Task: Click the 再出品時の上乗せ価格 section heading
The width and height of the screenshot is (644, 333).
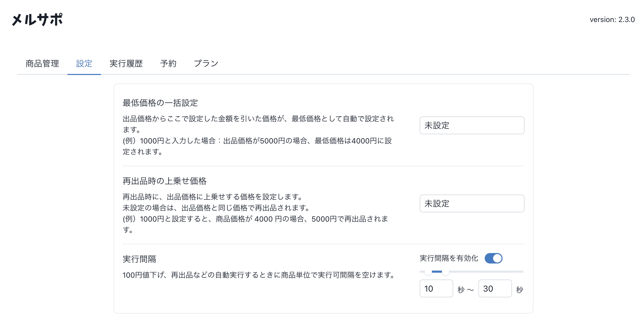Action: point(165,181)
